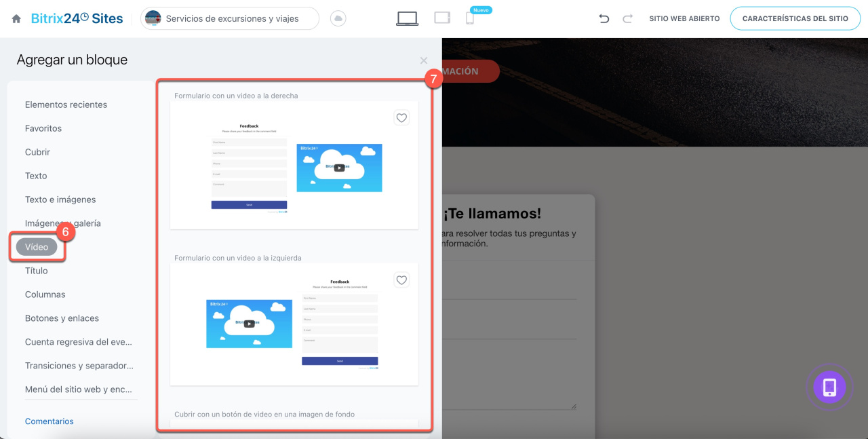Open the purple mobile widget button
This screenshot has height=439, width=868.
[x=829, y=387]
